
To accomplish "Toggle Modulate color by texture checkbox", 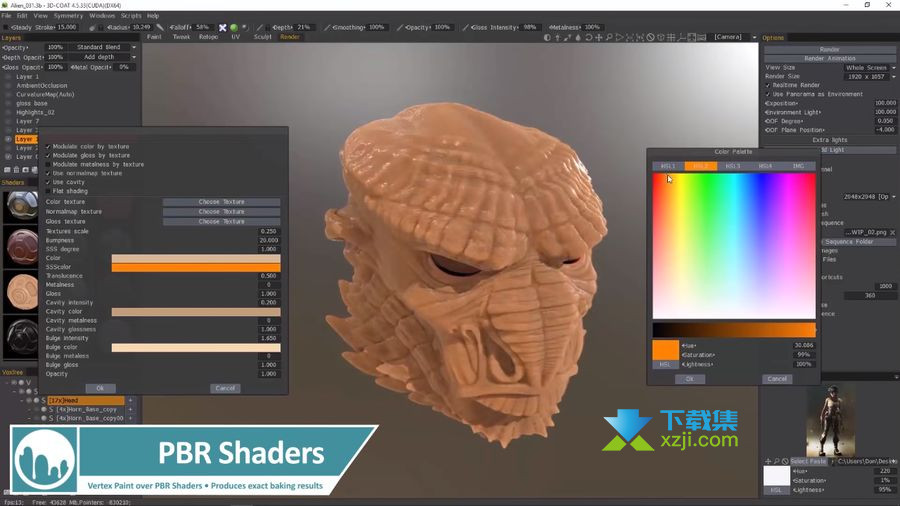I will [x=48, y=147].
